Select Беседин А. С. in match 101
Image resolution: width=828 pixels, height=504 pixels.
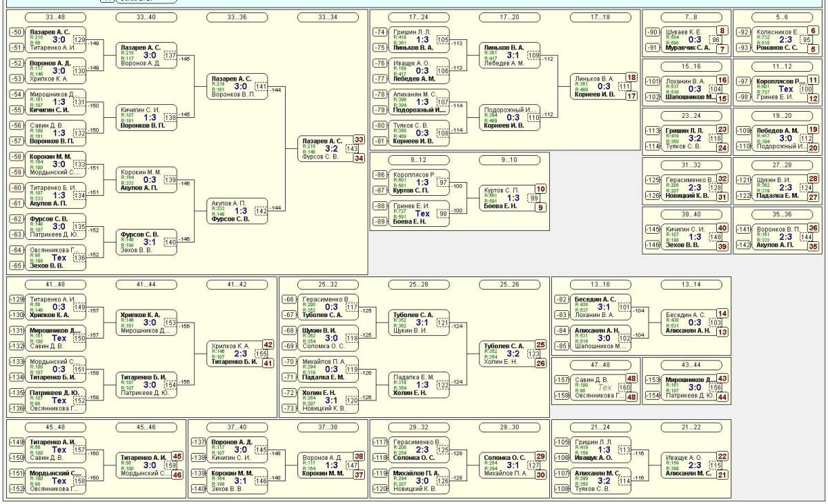(x=595, y=299)
